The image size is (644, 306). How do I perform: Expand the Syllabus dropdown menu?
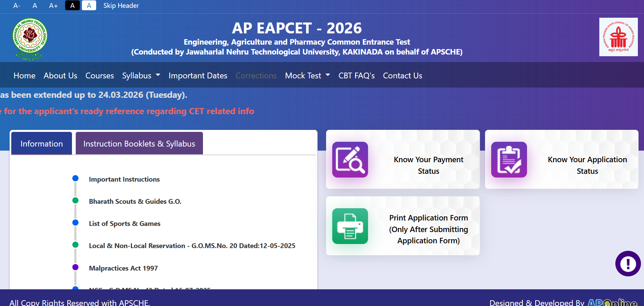[x=141, y=76]
